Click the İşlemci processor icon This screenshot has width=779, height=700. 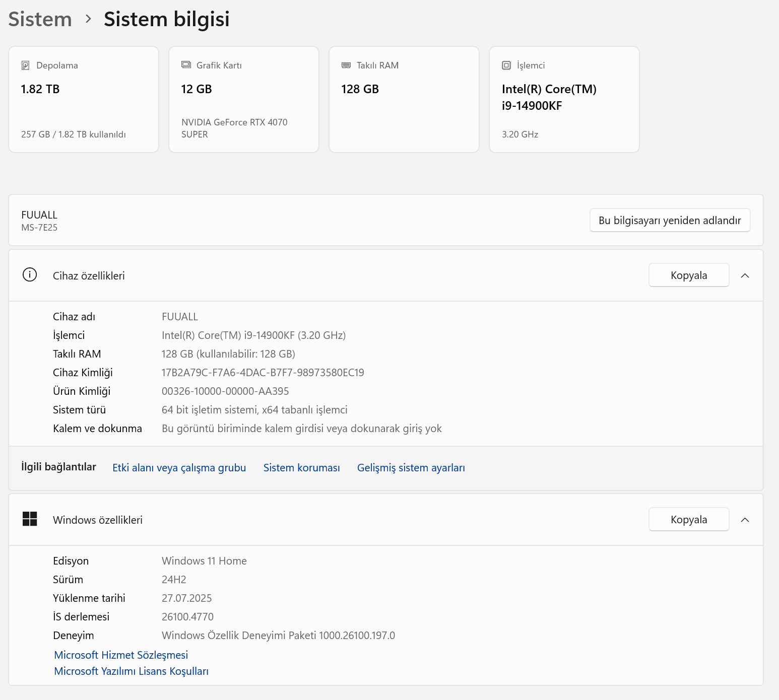pos(506,65)
